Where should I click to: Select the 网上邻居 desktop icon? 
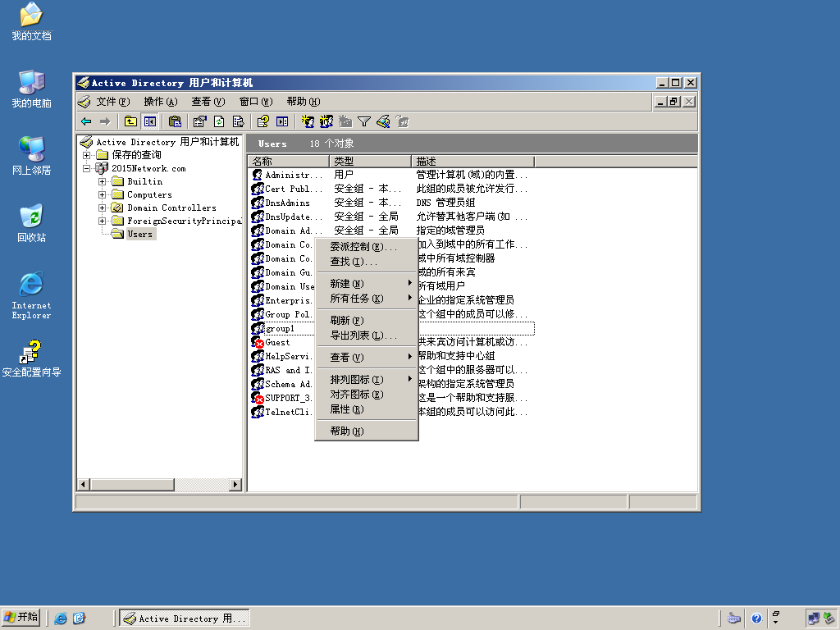coord(32,156)
